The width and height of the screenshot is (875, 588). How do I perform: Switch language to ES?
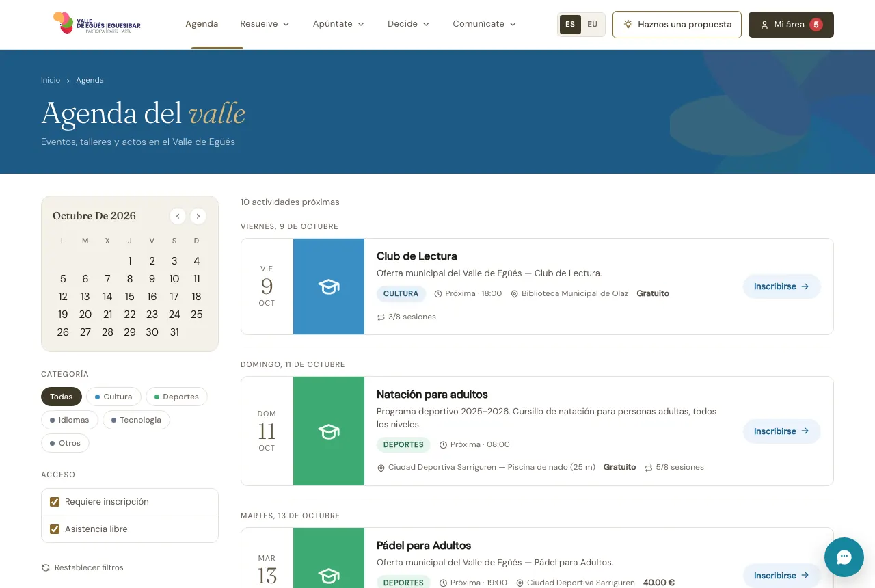point(570,24)
